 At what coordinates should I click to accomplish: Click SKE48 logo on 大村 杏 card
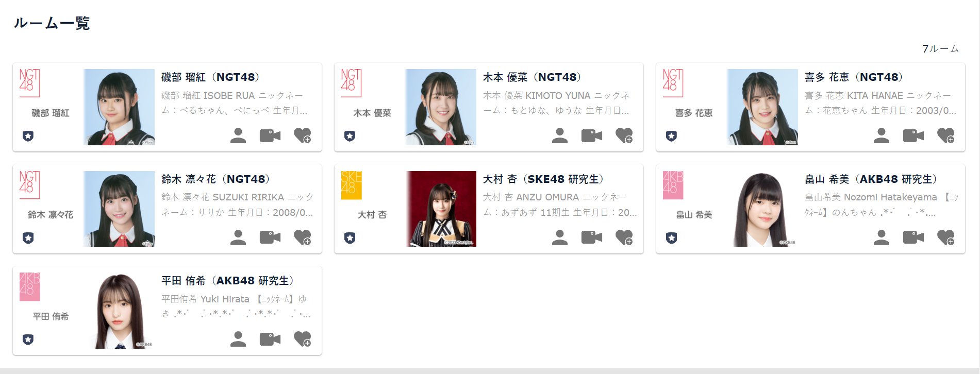352,185
